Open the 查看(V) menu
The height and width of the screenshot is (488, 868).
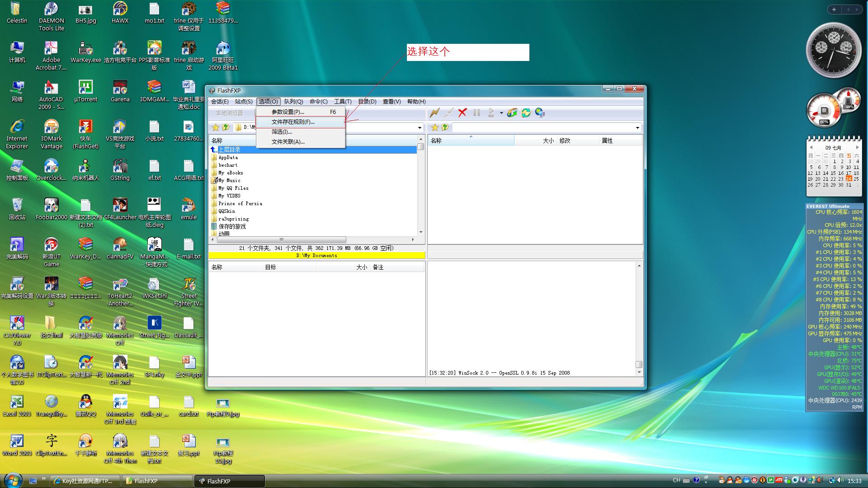tap(392, 102)
